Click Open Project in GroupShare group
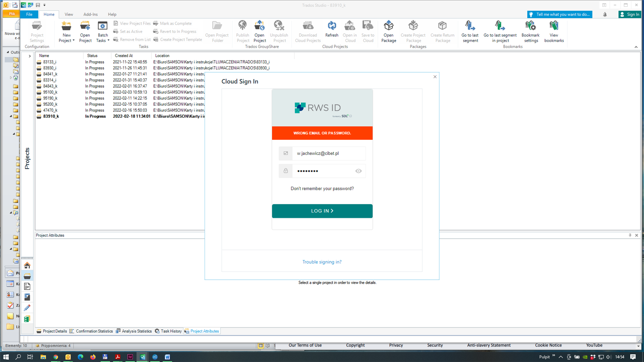The width and height of the screenshot is (644, 362). point(259,31)
